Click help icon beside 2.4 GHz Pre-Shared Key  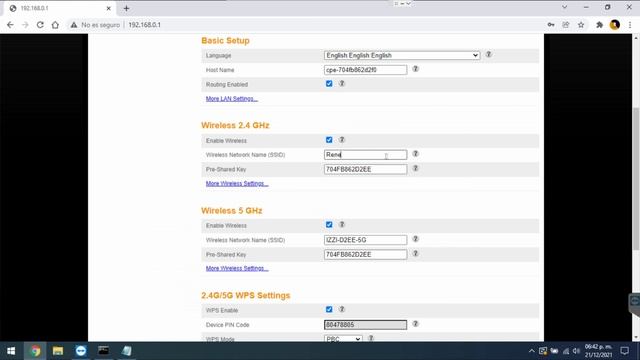415,168
